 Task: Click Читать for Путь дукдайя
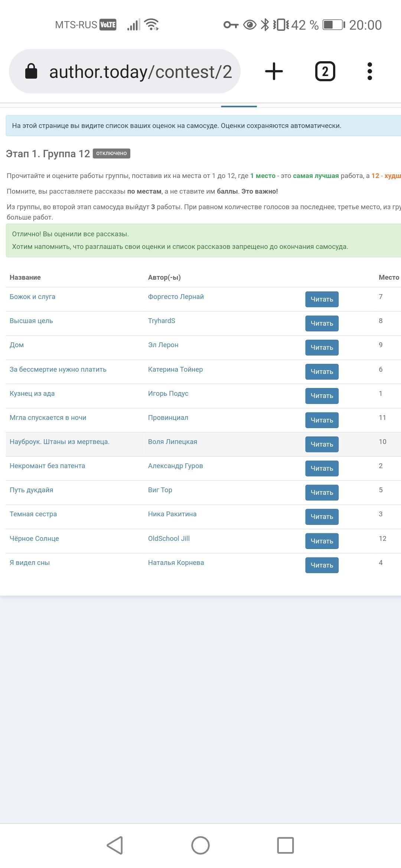pos(322,493)
